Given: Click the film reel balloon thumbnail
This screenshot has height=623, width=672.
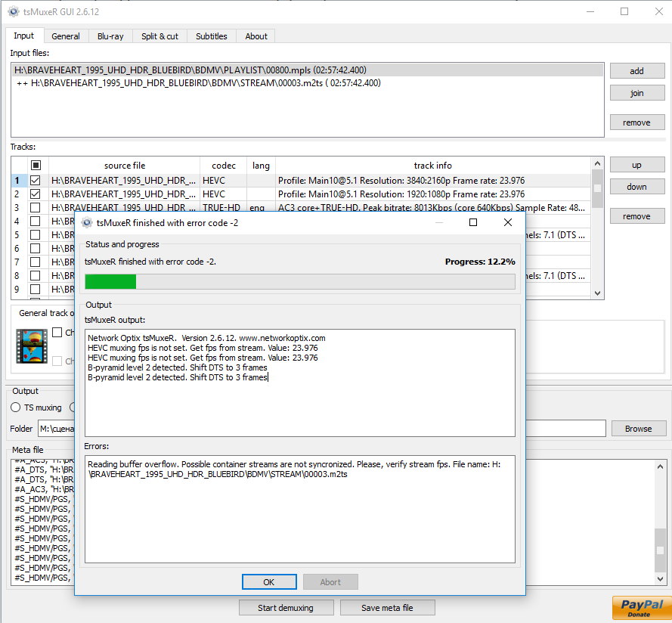Looking at the screenshot, I should tap(32, 346).
